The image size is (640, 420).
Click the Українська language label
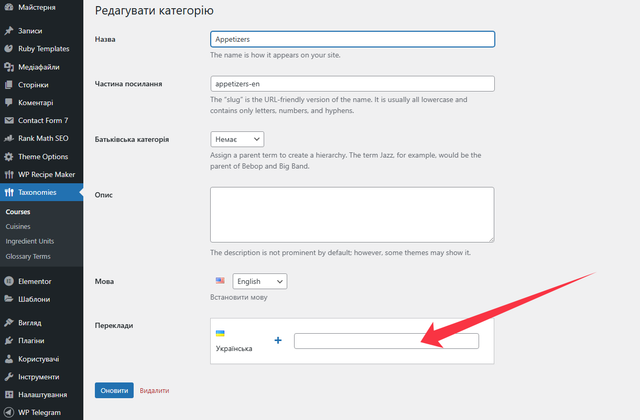[234, 349]
